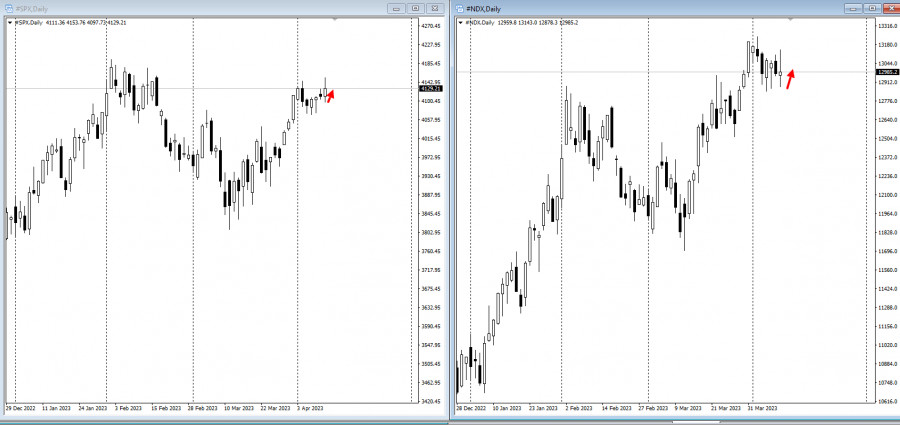Select the red arrow on NDX chart
This screenshot has height=425, width=900.
point(790,78)
